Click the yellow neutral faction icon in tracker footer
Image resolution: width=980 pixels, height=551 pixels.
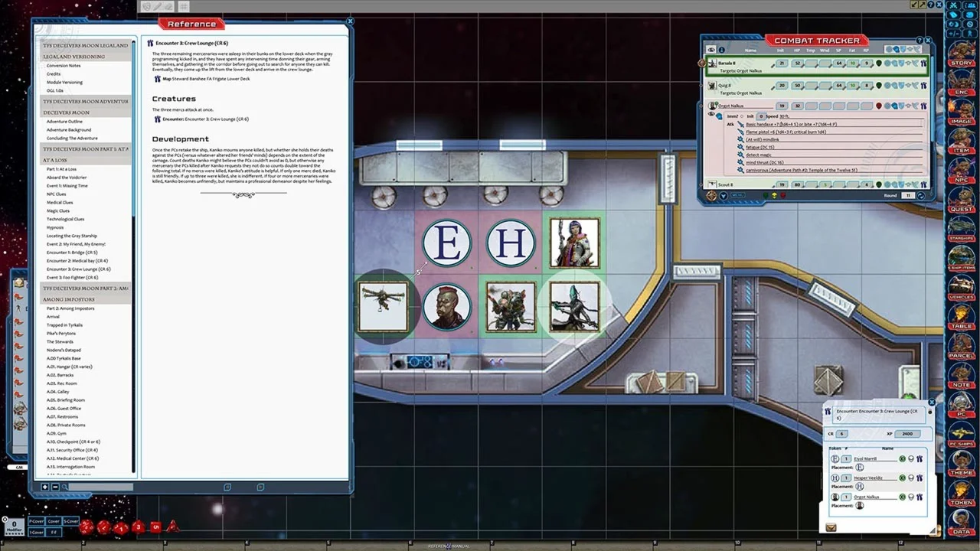(x=774, y=196)
